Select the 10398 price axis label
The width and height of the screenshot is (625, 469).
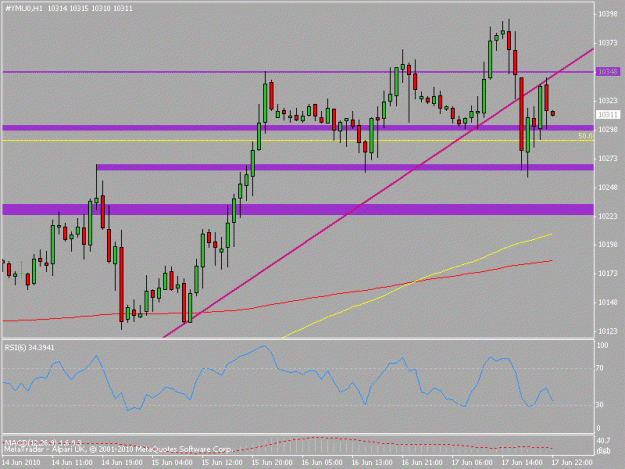(x=608, y=14)
